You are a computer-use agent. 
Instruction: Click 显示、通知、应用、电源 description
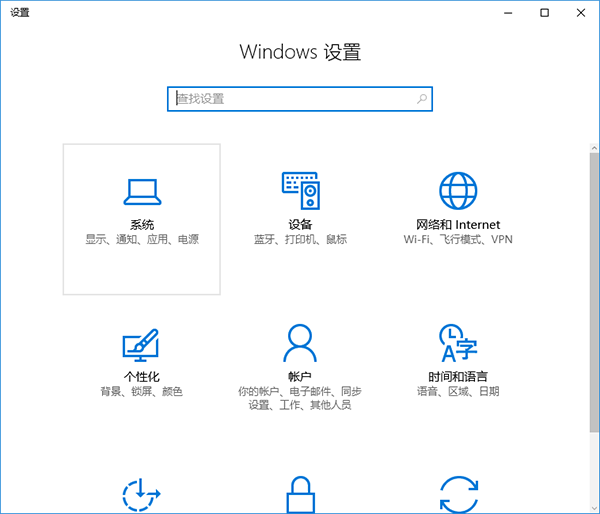coord(142,239)
